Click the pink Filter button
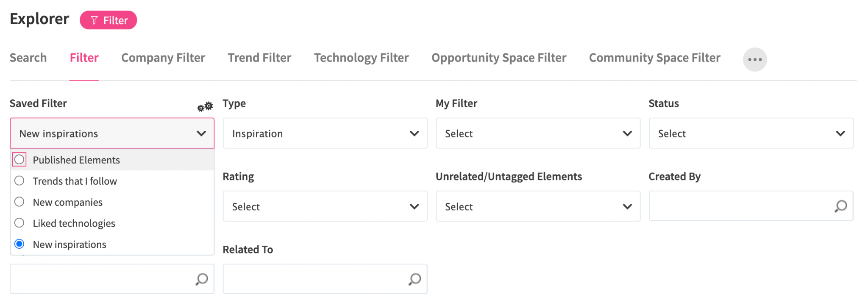The image size is (868, 306). click(108, 20)
